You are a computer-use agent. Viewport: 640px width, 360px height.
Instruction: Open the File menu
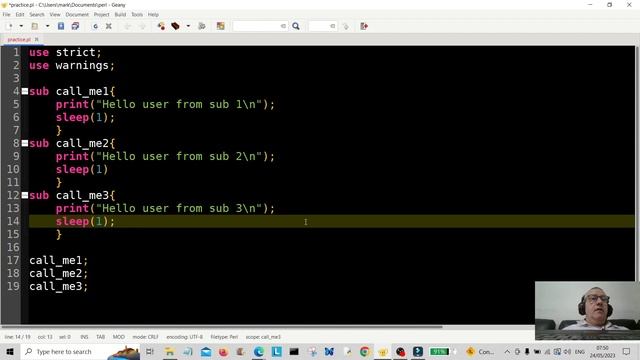[x=7, y=14]
